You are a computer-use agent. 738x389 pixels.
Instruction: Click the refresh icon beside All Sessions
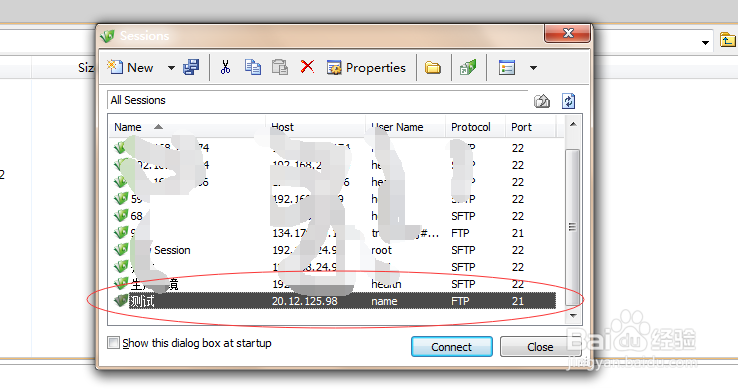click(x=569, y=101)
